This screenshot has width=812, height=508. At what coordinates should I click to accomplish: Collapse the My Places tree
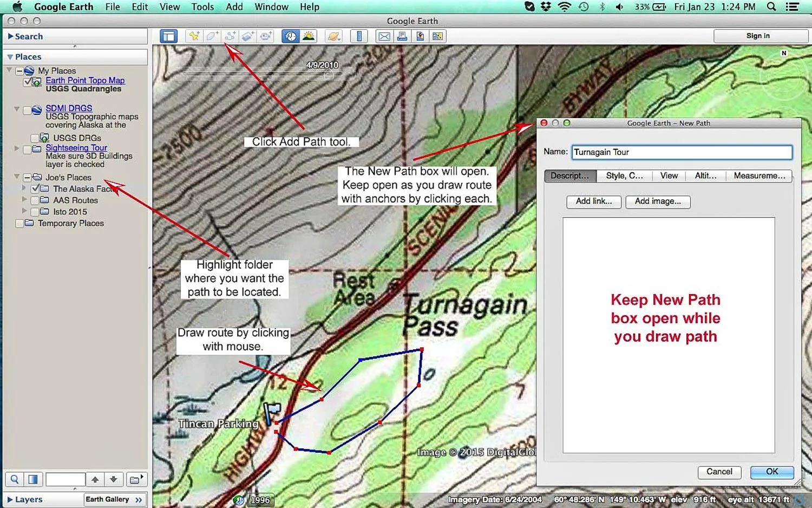[x=9, y=70]
